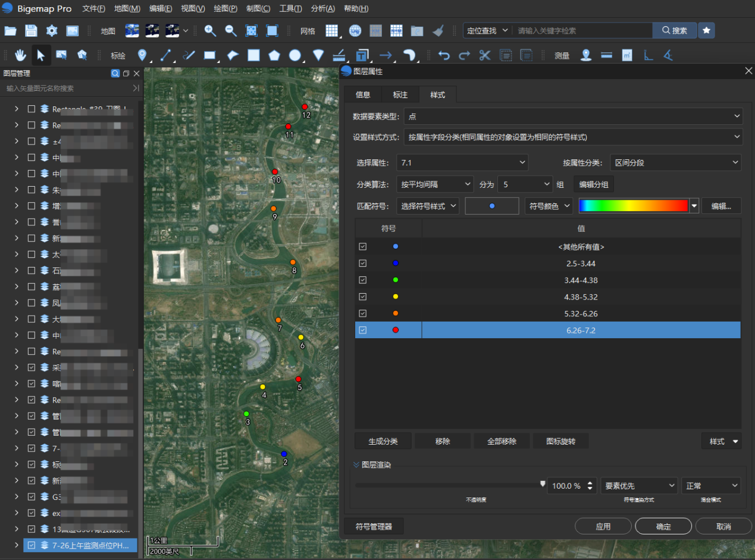Viewport: 755px width, 560px height.
Task: Toggle checkbox for 4.38-5.32 class
Action: pos(363,297)
